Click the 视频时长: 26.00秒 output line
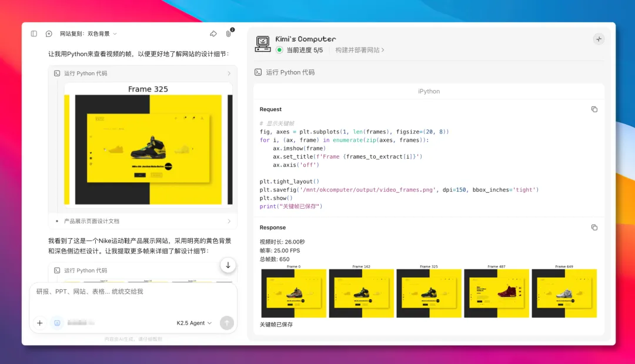Viewport: 635px width, 364px height. (x=282, y=242)
